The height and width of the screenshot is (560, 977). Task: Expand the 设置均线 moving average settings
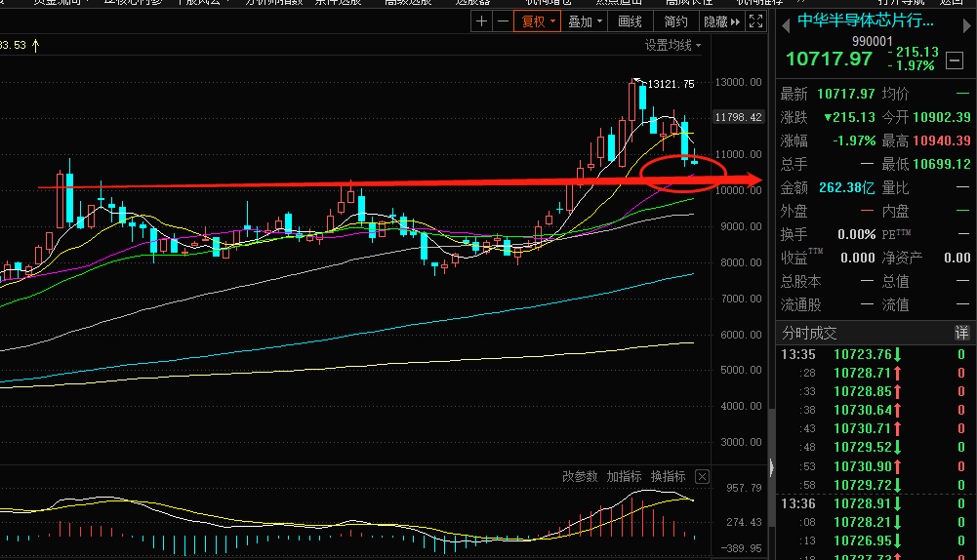point(672,45)
